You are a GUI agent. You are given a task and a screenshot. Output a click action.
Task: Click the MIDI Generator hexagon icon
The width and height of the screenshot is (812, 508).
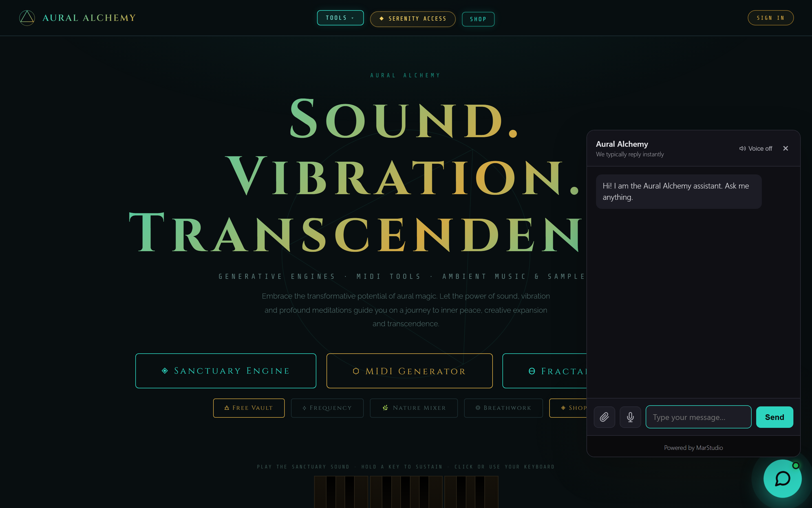pyautogui.click(x=356, y=371)
